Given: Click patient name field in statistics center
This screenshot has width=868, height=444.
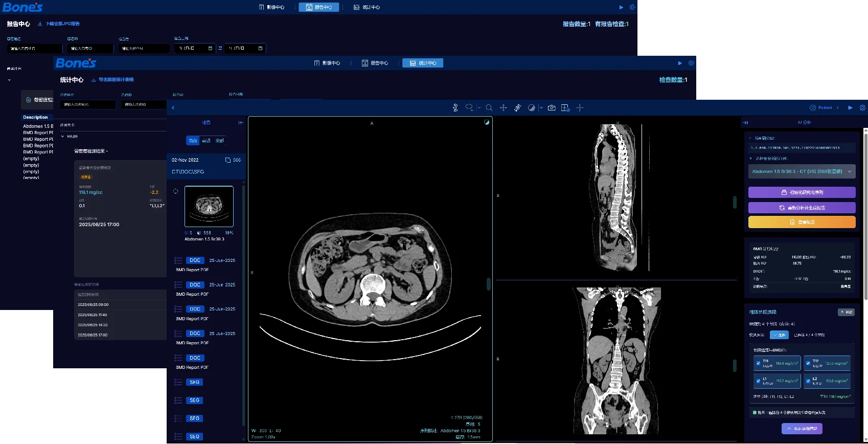Looking at the screenshot, I should (x=88, y=104).
